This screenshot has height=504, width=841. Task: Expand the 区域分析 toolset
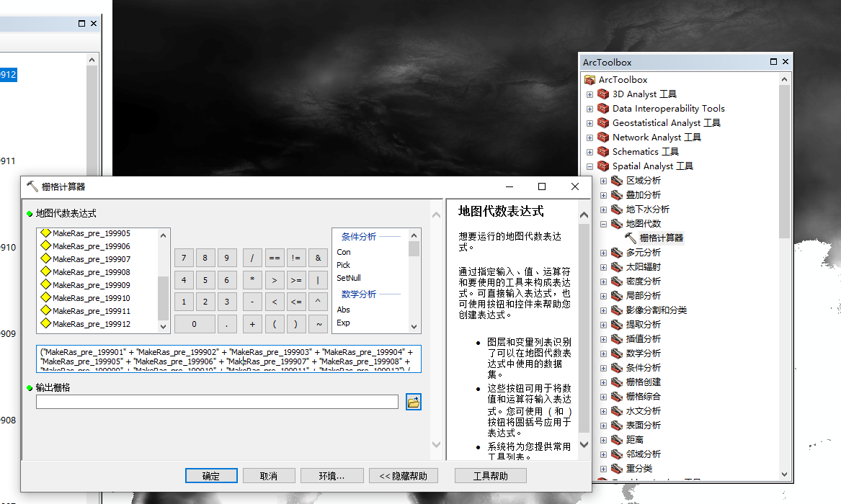point(604,181)
